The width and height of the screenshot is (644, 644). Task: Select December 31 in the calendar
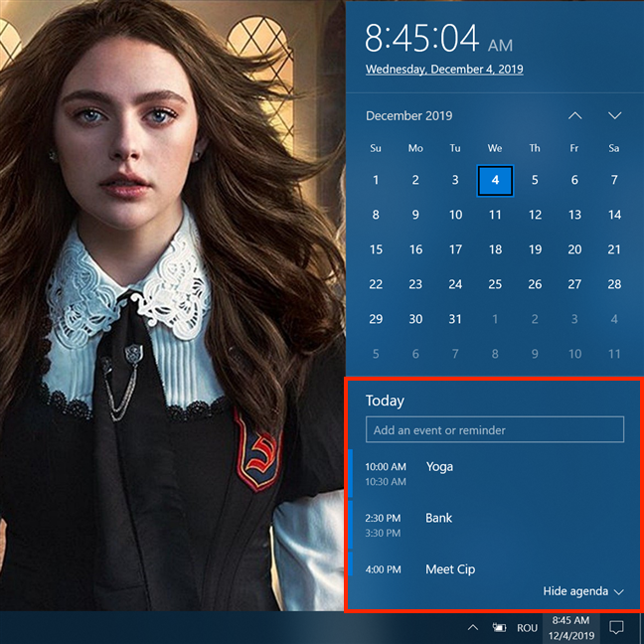pyautogui.click(x=455, y=319)
